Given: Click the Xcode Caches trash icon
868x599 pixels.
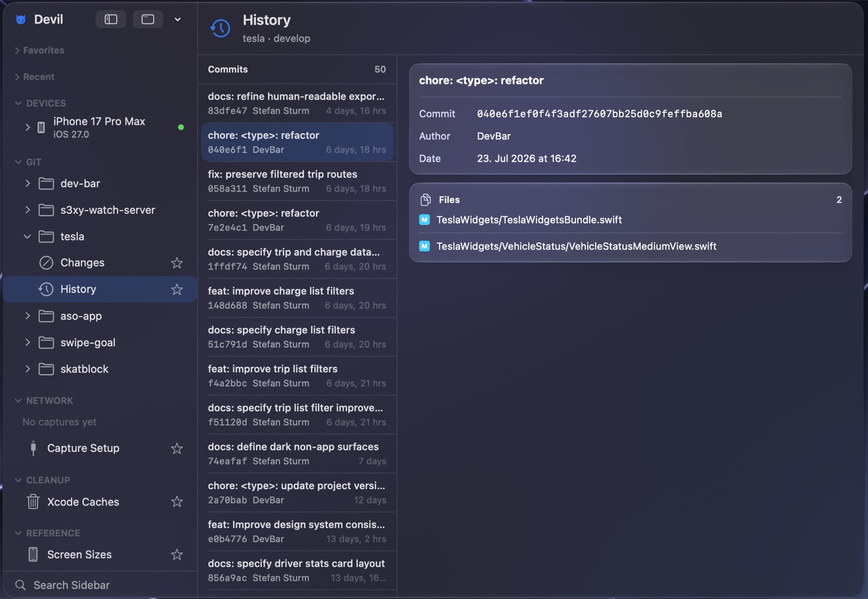Looking at the screenshot, I should coord(33,501).
